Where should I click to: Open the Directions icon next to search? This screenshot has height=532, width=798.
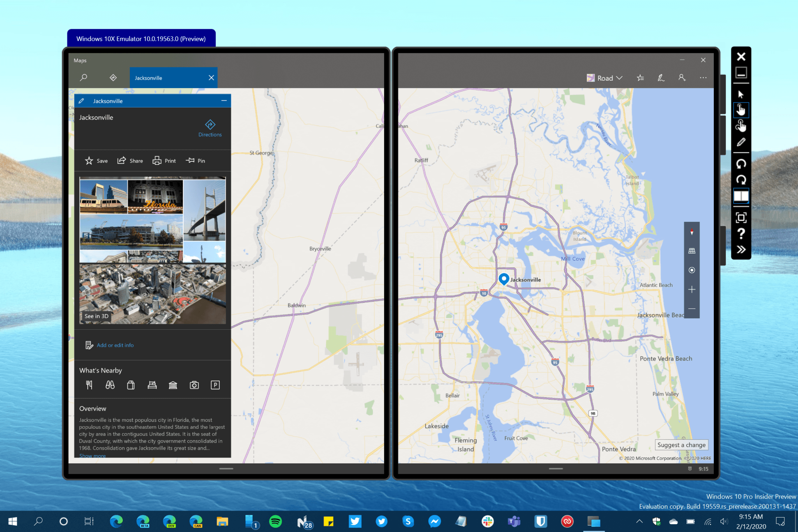pyautogui.click(x=113, y=78)
